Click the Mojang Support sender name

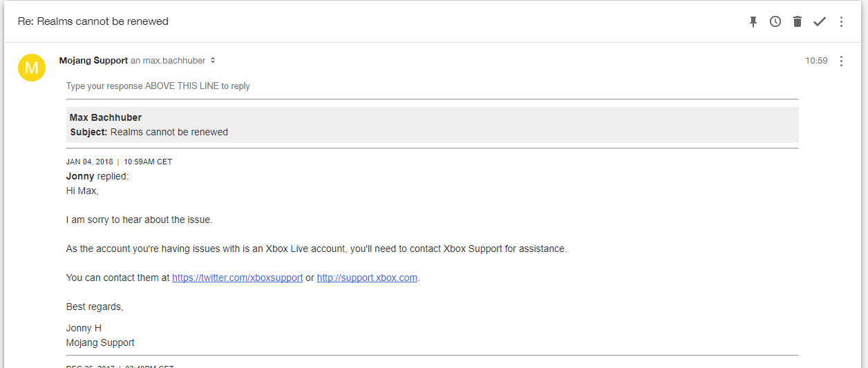tap(93, 61)
